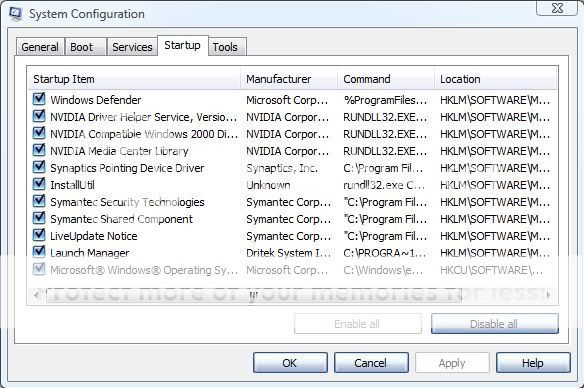Screen dimensions: 584x388
Task: Click the Apply button
Action: (452, 363)
